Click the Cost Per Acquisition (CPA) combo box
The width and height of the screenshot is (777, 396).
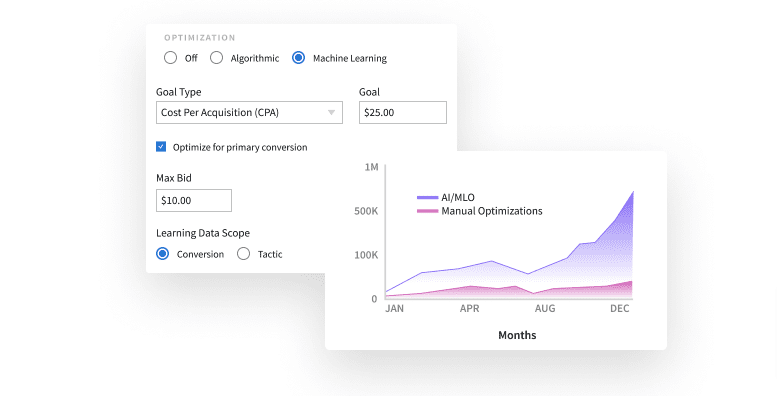pyautogui.click(x=249, y=113)
